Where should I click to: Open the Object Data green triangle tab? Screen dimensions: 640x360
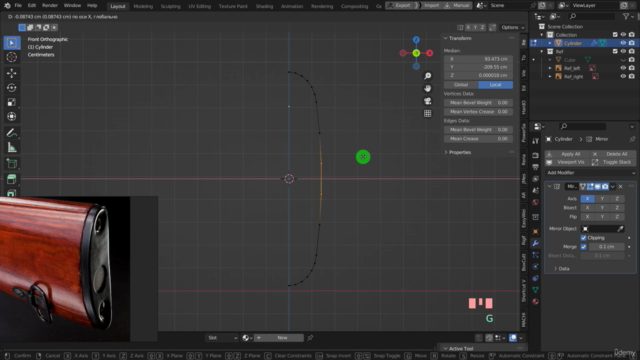[x=535, y=290]
